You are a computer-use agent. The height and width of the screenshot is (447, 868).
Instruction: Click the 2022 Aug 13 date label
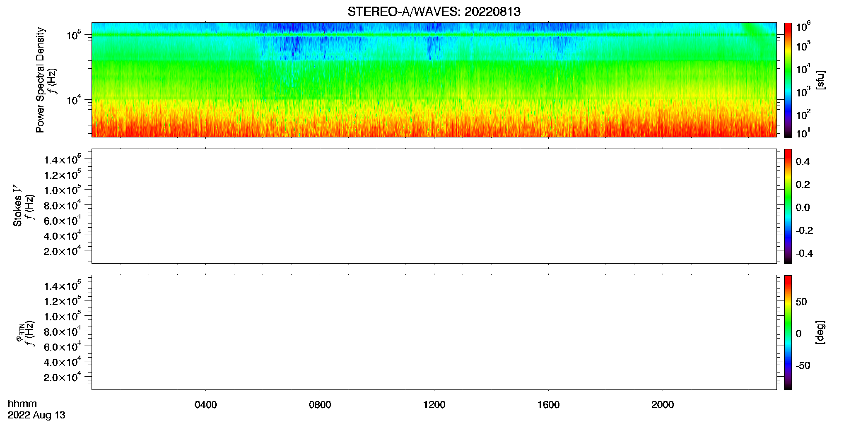pos(36,415)
